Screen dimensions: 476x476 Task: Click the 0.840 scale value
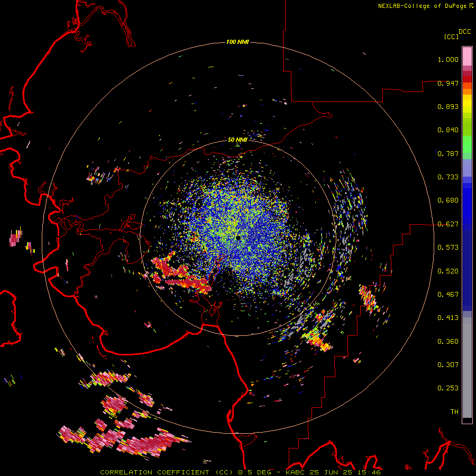click(x=448, y=130)
